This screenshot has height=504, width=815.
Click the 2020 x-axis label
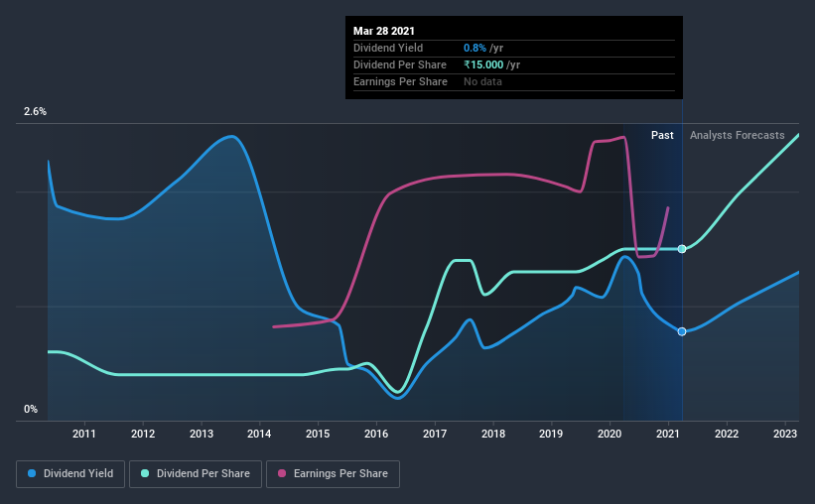[x=610, y=434]
